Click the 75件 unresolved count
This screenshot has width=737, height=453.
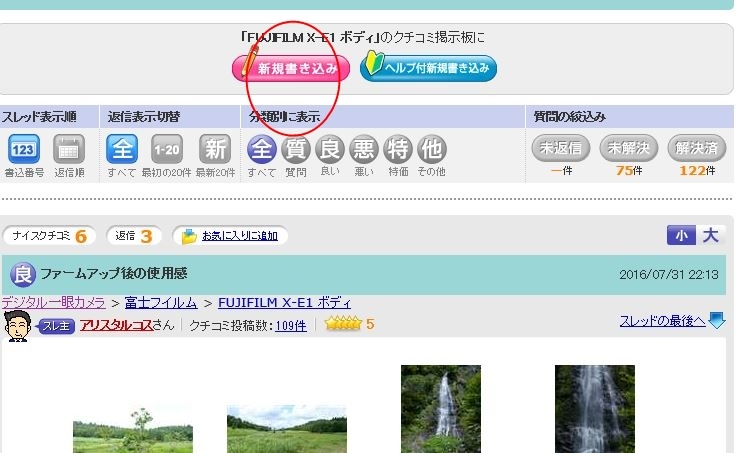(x=629, y=170)
